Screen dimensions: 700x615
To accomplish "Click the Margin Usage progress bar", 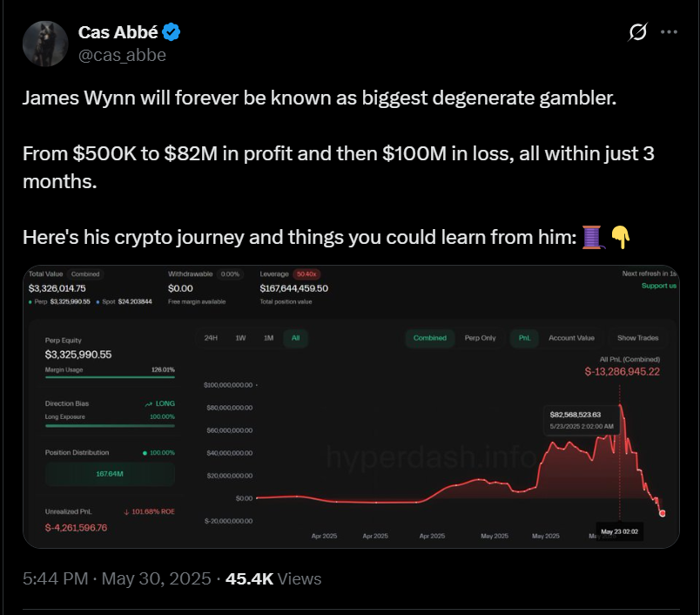I will [x=110, y=377].
